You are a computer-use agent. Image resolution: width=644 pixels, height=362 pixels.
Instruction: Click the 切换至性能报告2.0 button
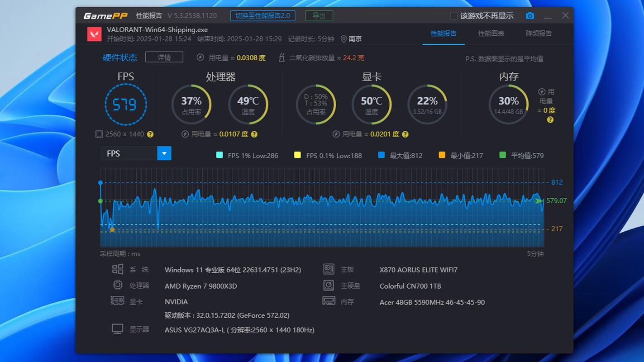[263, 15]
